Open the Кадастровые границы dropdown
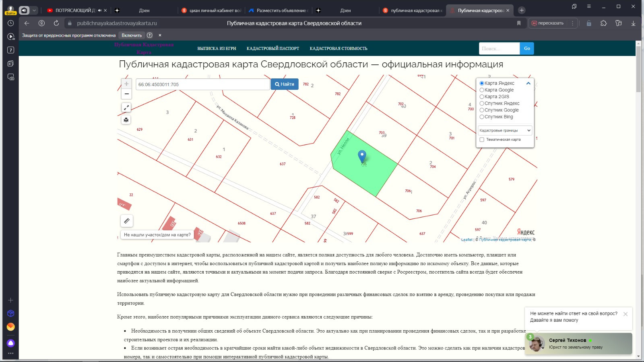644x362 pixels. tap(505, 130)
